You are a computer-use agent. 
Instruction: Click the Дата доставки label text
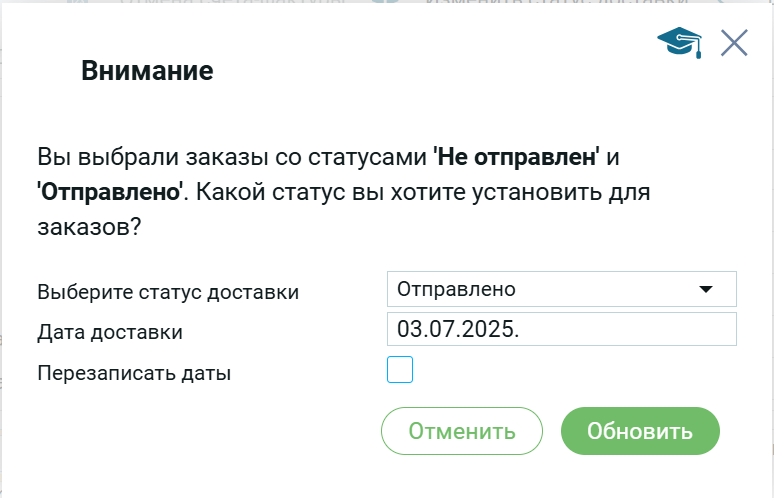pos(110,332)
